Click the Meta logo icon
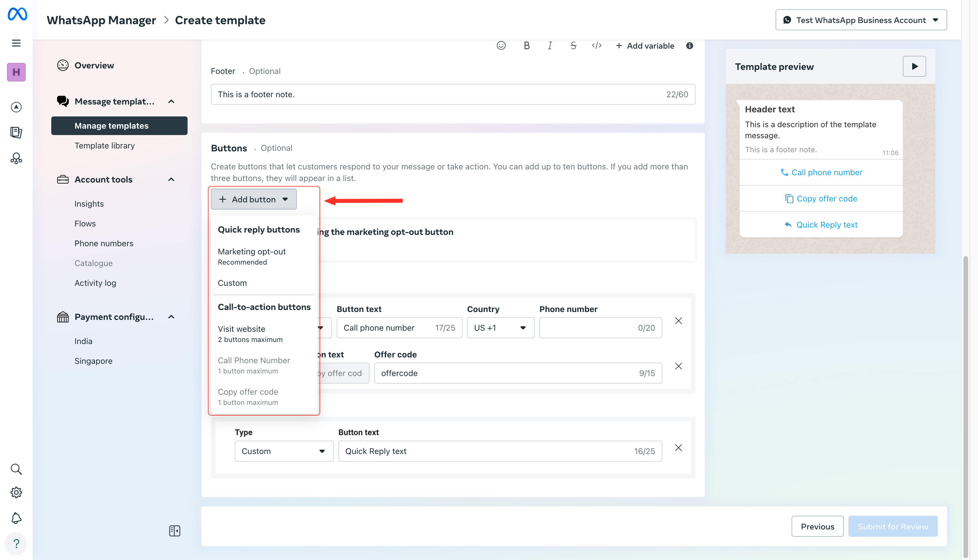Image resolution: width=978 pixels, height=560 pixels. [x=17, y=14]
